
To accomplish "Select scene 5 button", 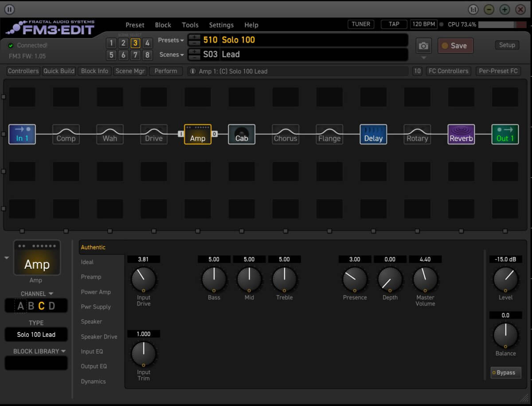I will 111,55.
